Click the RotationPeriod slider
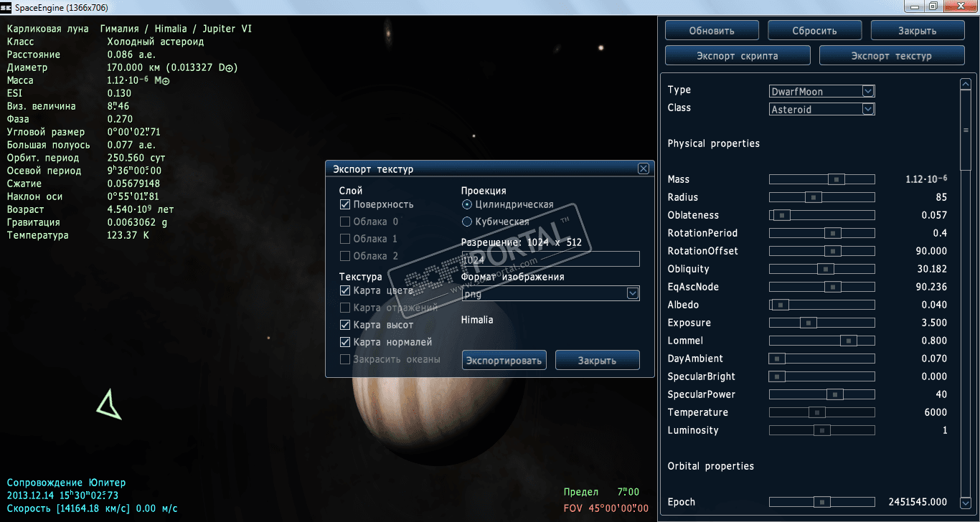 point(822,233)
